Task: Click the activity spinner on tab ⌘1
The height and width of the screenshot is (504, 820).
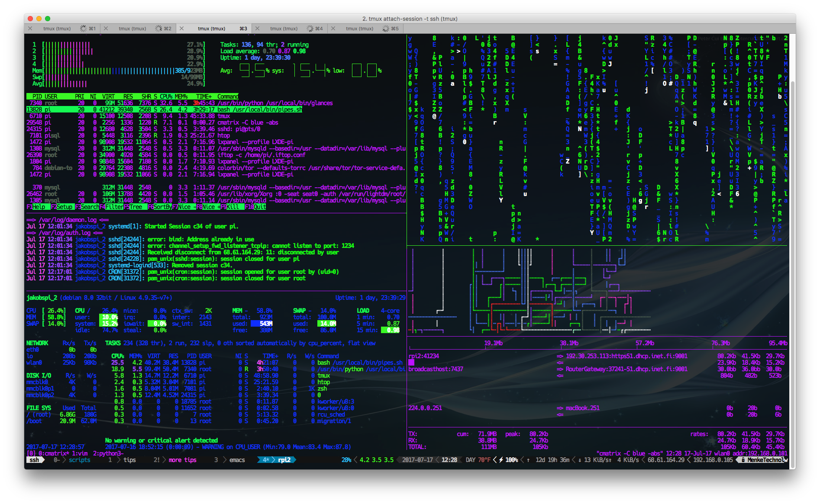Action: (x=83, y=29)
